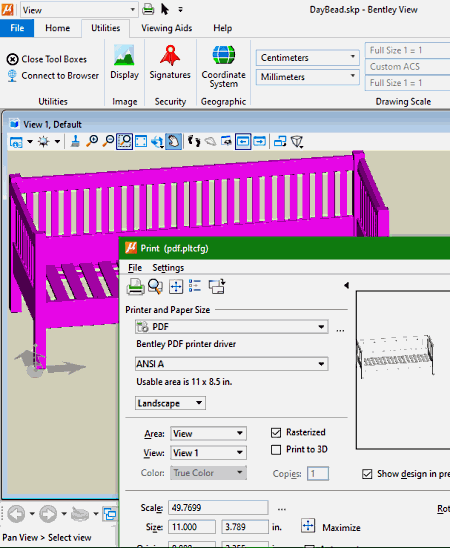The height and width of the screenshot is (548, 450).
Task: Expand the ANSI A paper size dropdown
Action: tap(231, 364)
